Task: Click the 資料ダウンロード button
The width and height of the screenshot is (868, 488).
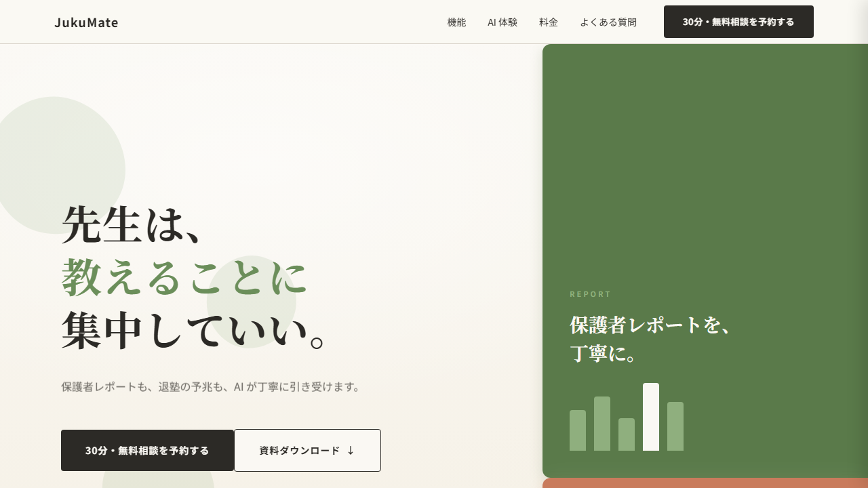Action: point(307,450)
